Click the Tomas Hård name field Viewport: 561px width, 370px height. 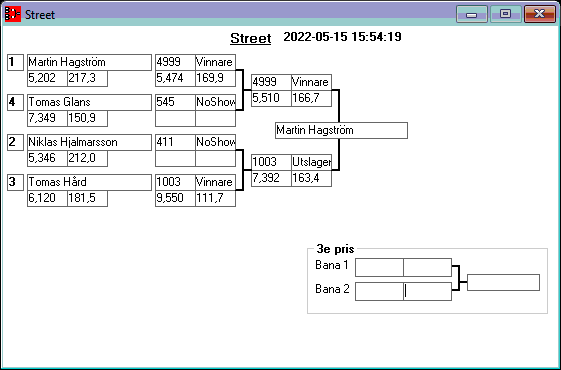89,182
